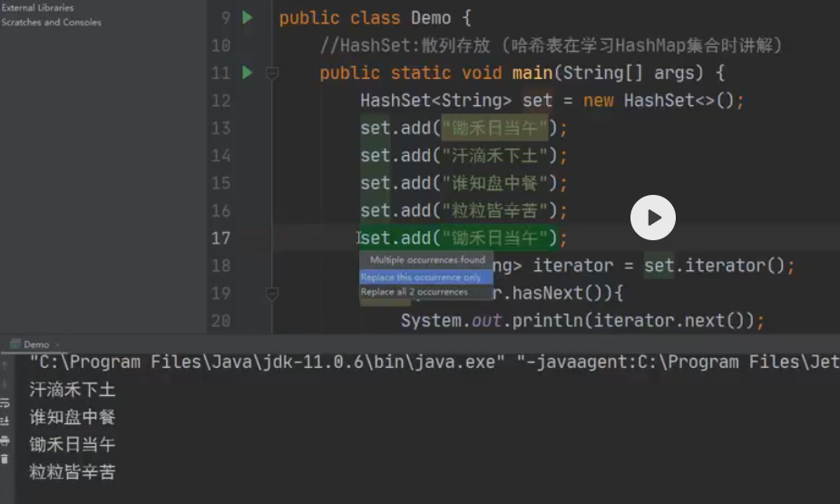
Task: Click line number 17 in the gutter
Action: coord(220,237)
